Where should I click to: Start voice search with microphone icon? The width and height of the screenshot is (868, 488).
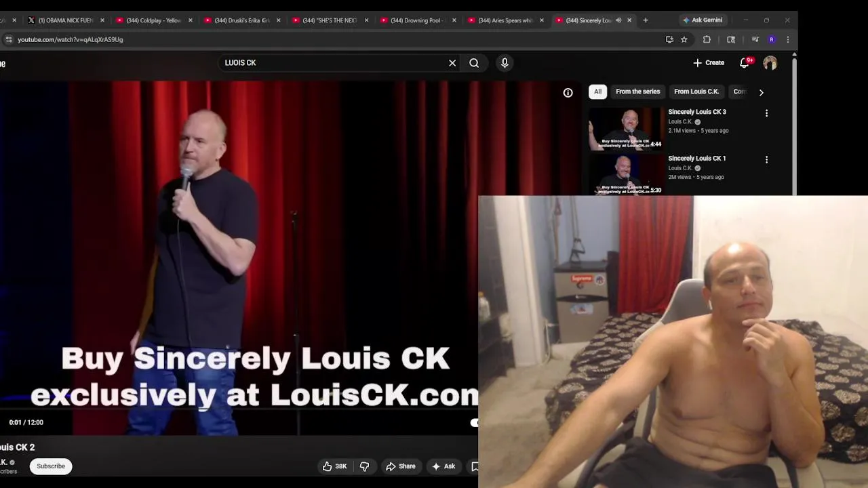click(x=505, y=63)
